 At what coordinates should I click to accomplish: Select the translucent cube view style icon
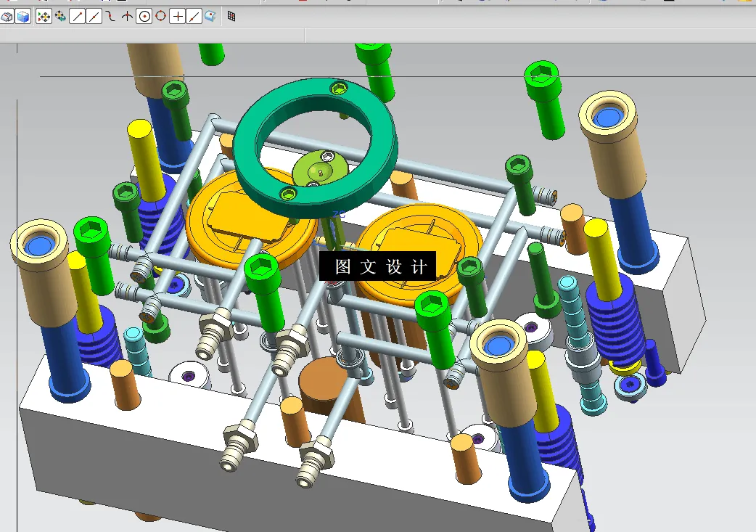tap(22, 16)
